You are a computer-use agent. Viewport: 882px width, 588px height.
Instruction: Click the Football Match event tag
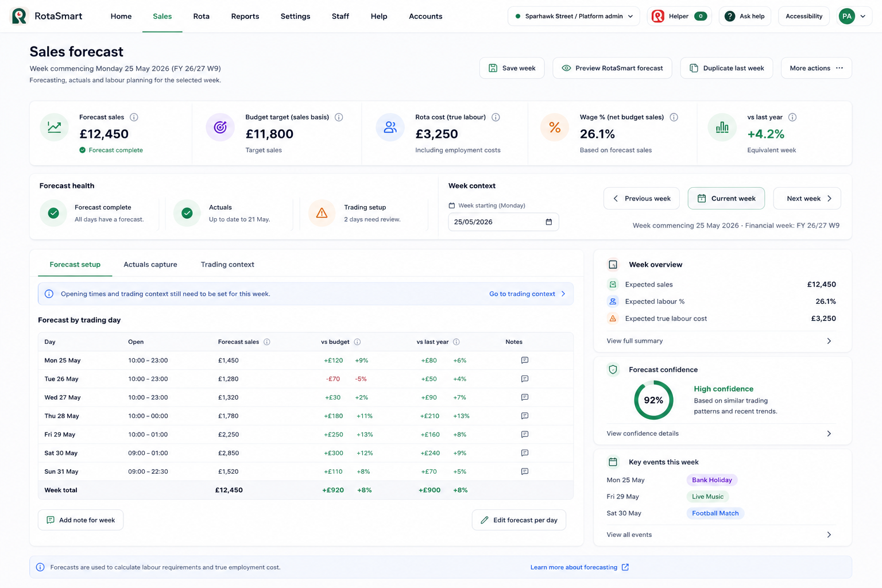pyautogui.click(x=715, y=513)
